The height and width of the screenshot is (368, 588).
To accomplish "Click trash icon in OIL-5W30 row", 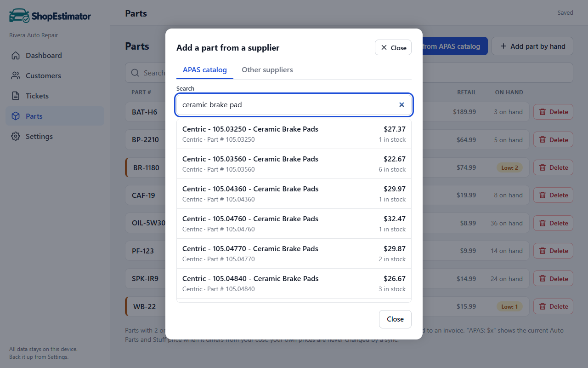I will tap(543, 223).
